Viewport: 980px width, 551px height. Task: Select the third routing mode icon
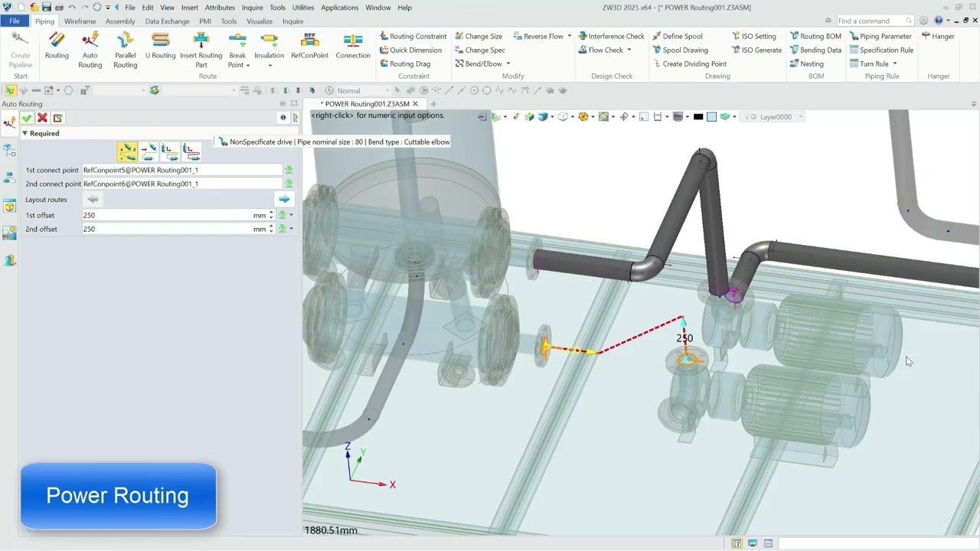(x=170, y=152)
